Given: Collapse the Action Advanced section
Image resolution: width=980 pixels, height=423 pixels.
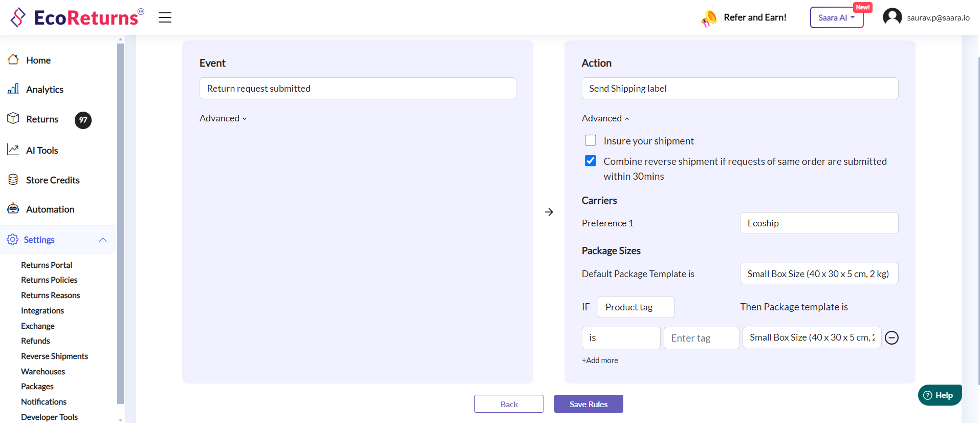Looking at the screenshot, I should [x=605, y=118].
